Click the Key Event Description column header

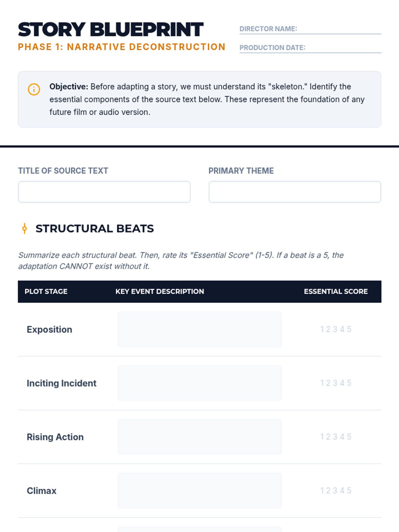click(160, 291)
